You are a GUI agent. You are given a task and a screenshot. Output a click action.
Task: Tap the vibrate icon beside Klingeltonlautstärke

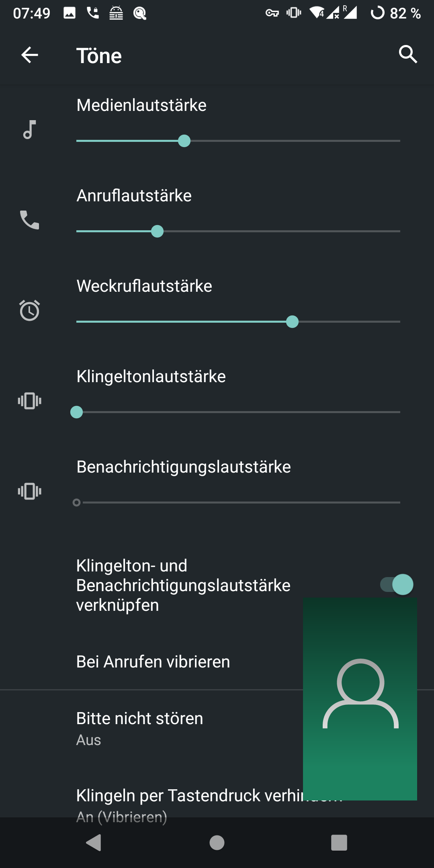point(30,401)
